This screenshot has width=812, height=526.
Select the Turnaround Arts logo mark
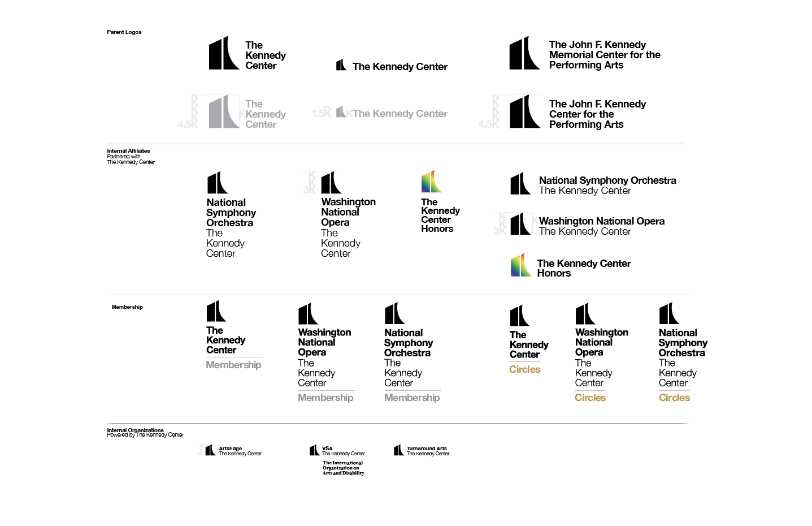coord(399,450)
